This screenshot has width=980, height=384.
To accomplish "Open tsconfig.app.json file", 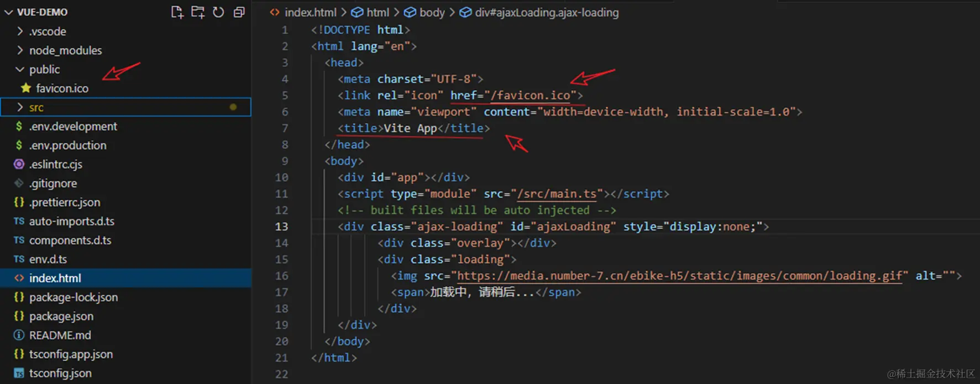I will [x=71, y=354].
